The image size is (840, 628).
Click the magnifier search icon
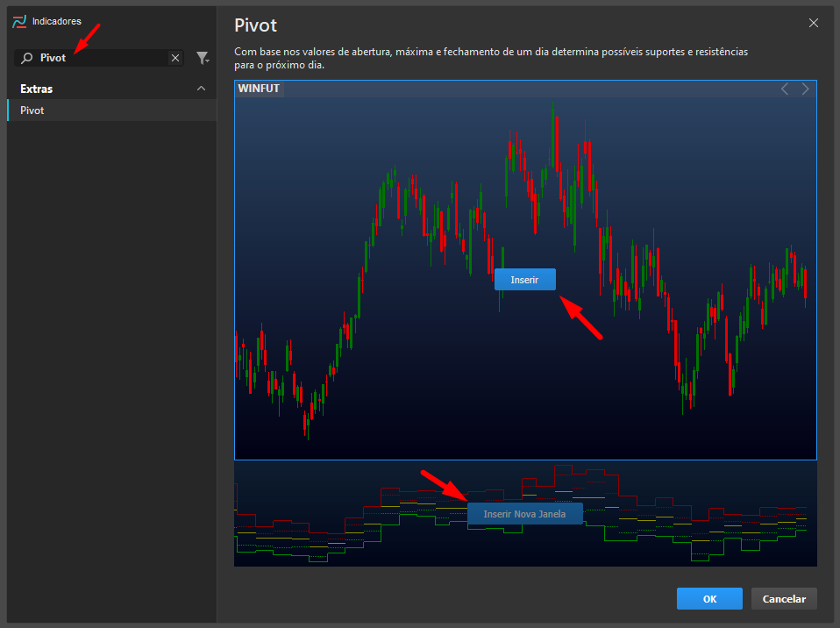pyautogui.click(x=26, y=58)
